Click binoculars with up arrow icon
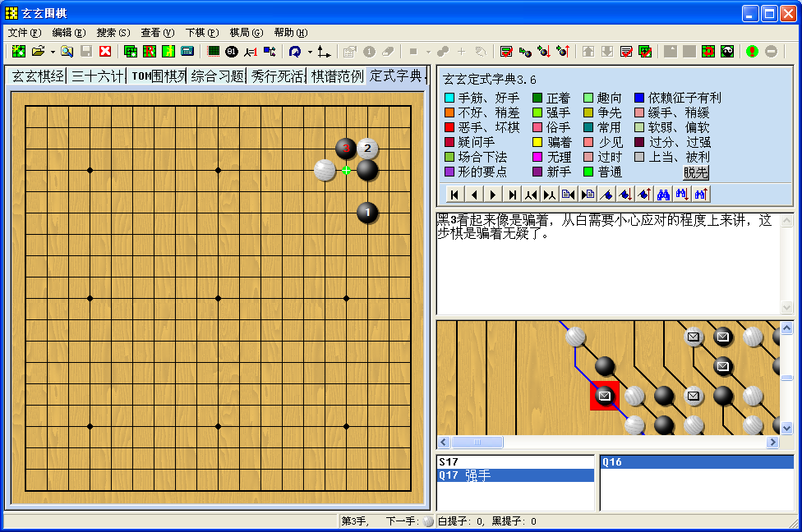 coord(701,195)
